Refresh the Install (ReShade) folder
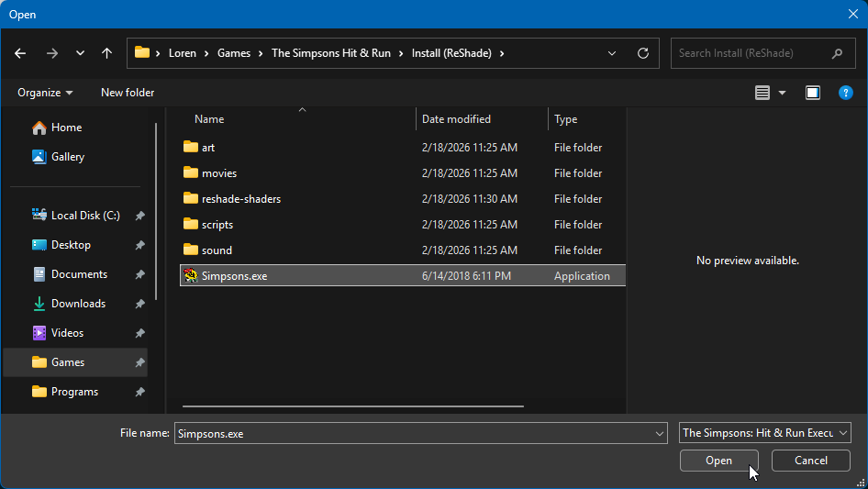868x489 pixels. coord(642,53)
